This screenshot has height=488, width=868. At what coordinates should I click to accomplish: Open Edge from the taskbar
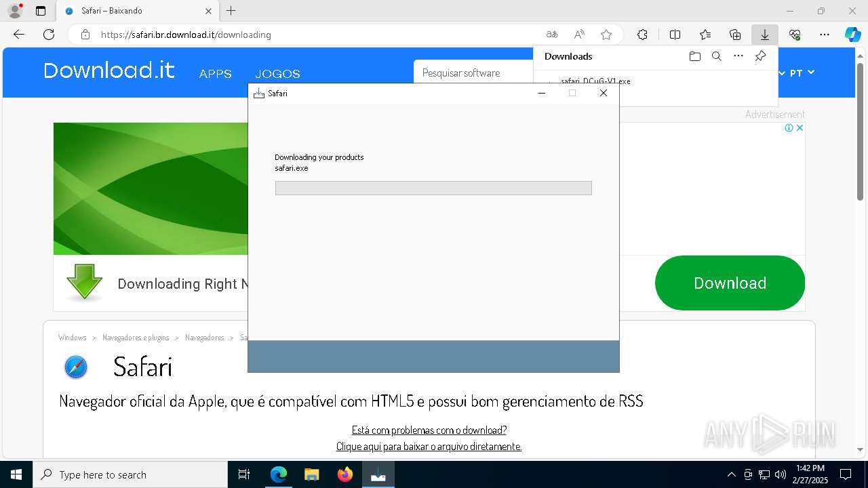pyautogui.click(x=279, y=474)
